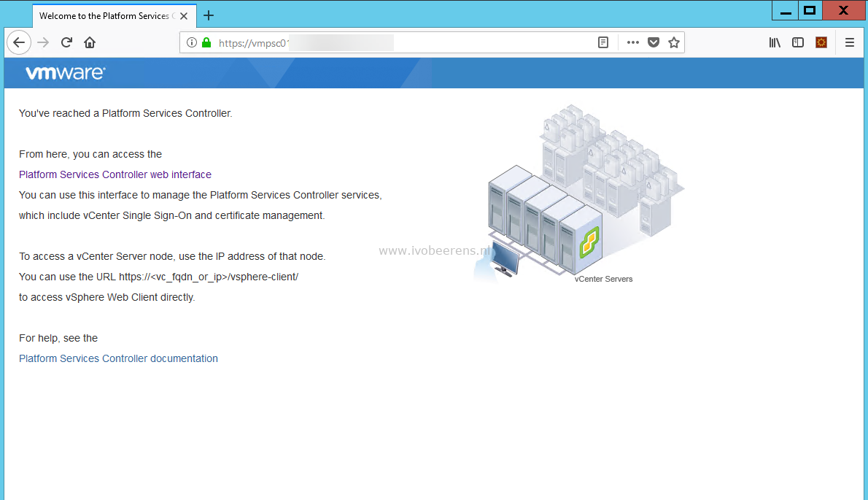Go back to the previous page
Screen dimensions: 868x500
click(x=19, y=42)
